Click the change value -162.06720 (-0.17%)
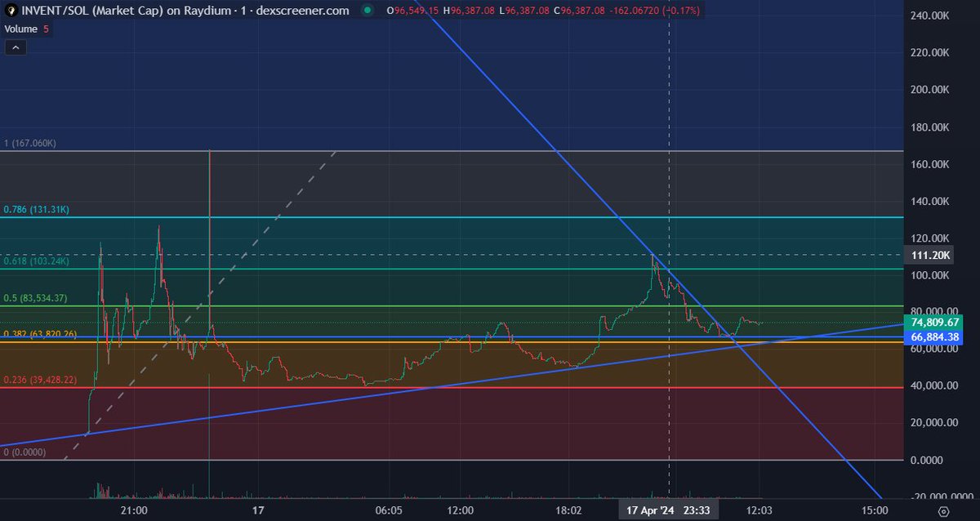980x521 pixels. point(654,11)
